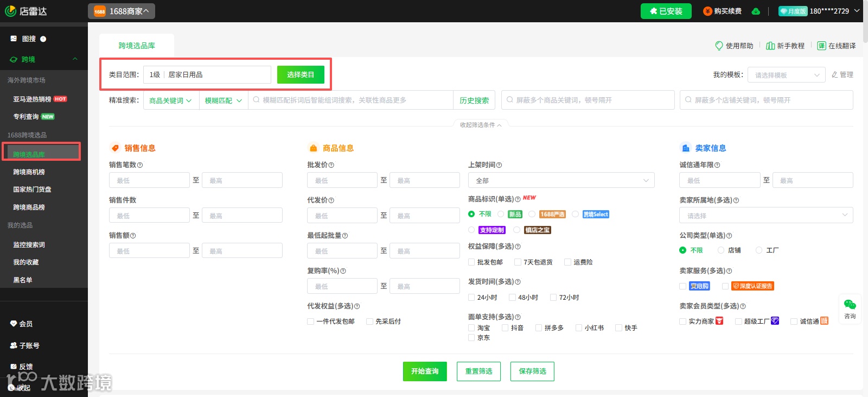This screenshot has width=868, height=397.
Task: Click the 已安装 button
Action: (666, 11)
